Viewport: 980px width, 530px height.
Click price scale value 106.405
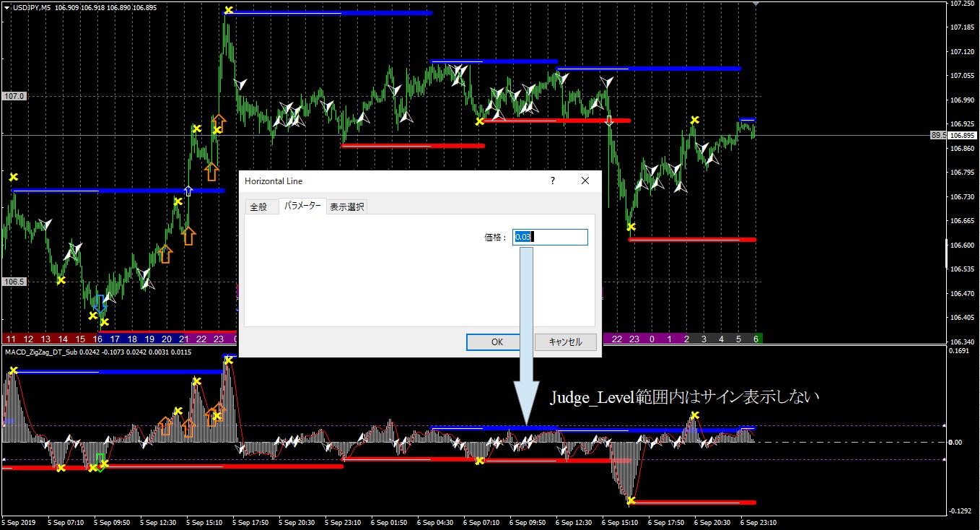click(x=961, y=318)
